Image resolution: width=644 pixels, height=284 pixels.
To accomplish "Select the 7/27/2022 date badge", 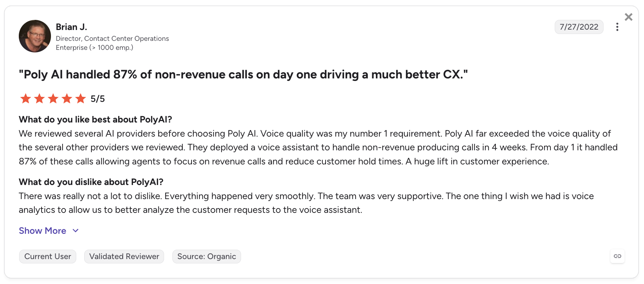I will point(579,27).
